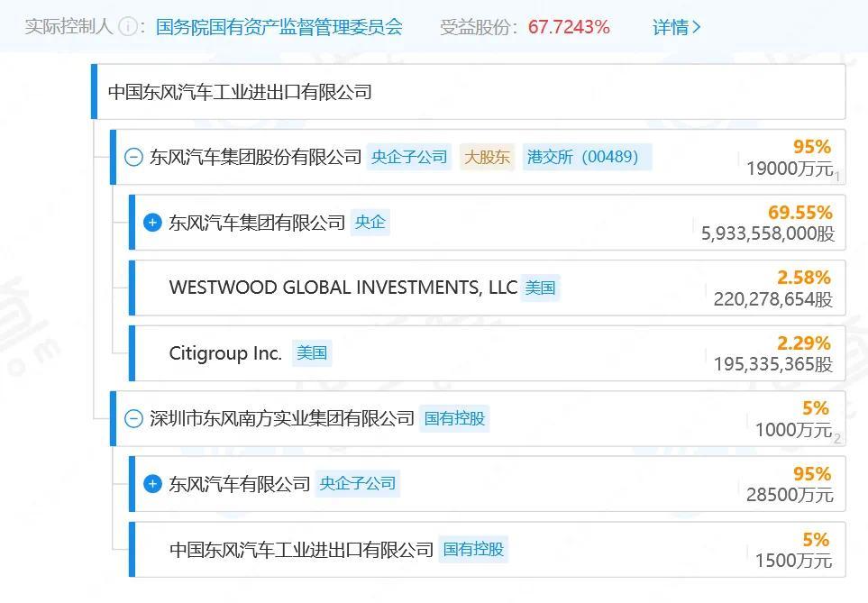Click the 港交所 (00489) listing tag
Viewport: 868px width, 603px height.
587,157
